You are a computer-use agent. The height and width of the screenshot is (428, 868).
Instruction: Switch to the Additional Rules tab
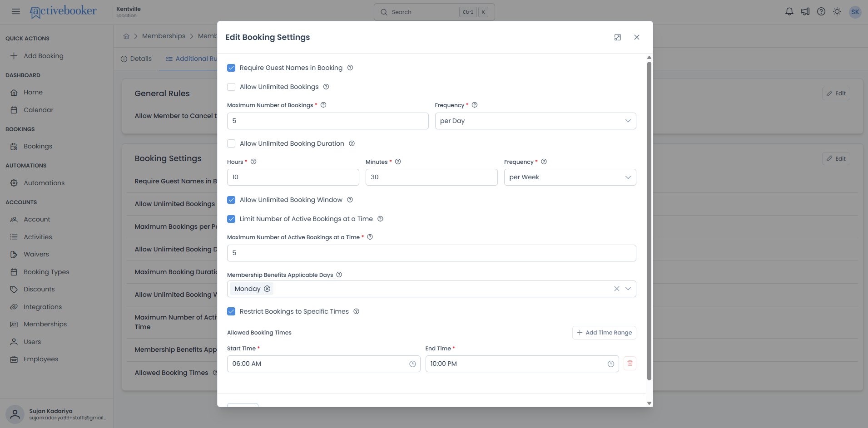tap(191, 59)
